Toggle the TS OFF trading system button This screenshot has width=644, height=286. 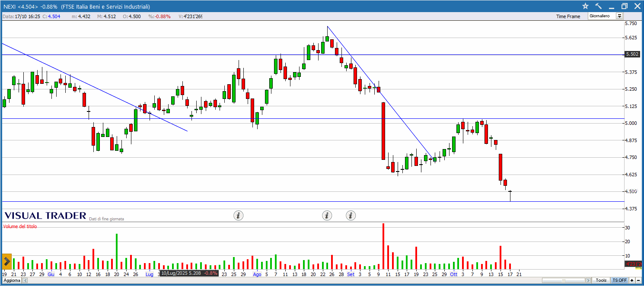pos(619,280)
